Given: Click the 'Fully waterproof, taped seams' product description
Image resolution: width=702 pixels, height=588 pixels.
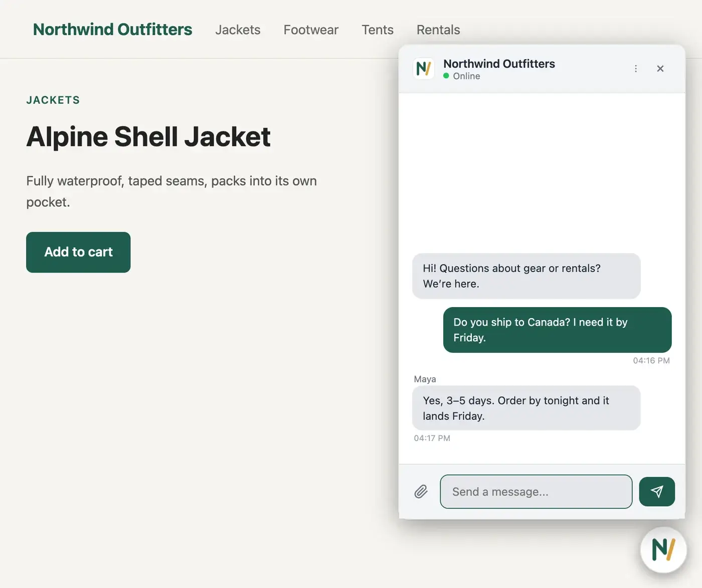Looking at the screenshot, I should tap(171, 191).
